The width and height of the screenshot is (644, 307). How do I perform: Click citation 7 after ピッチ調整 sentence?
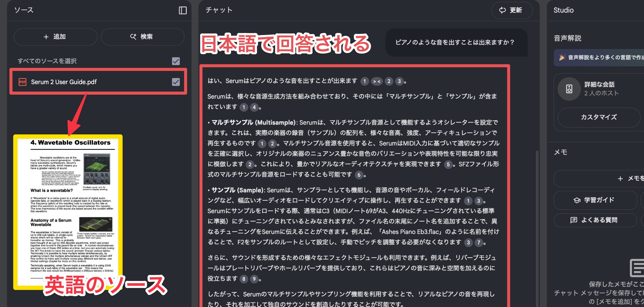[479, 243]
